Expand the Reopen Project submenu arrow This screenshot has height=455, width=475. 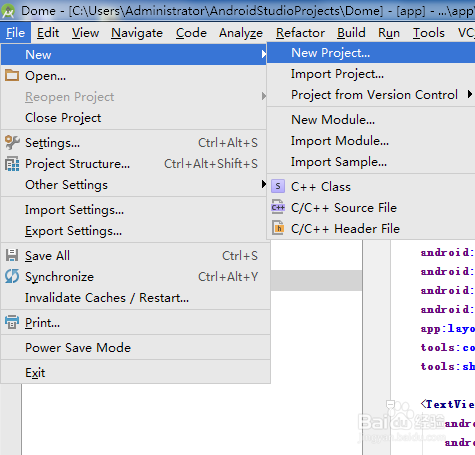pos(263,96)
